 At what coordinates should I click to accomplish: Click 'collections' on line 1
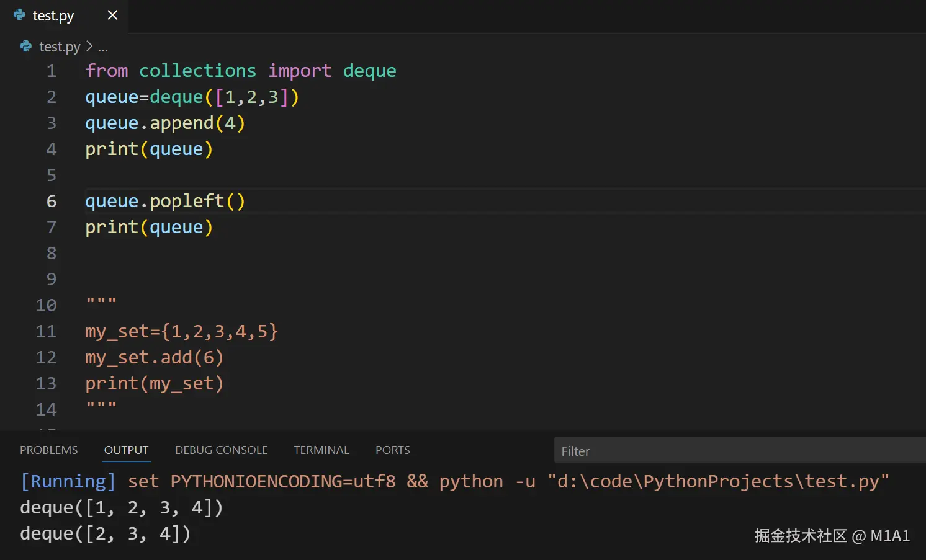tap(197, 71)
